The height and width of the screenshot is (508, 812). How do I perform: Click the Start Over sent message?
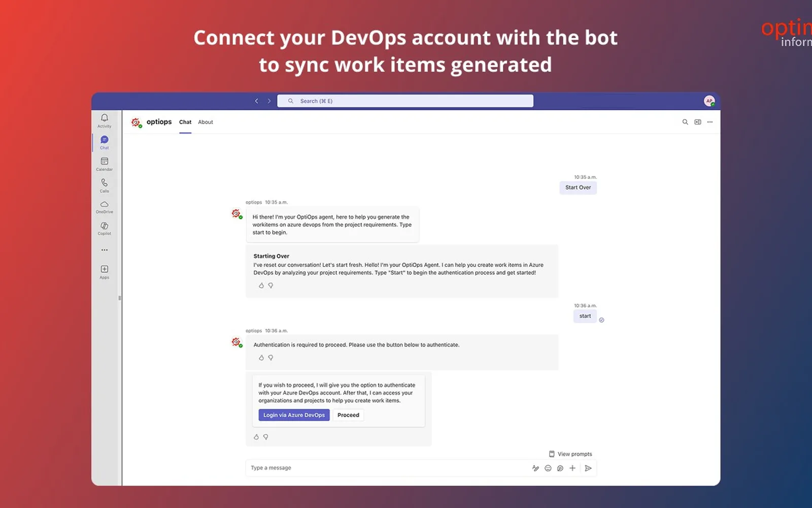point(578,187)
